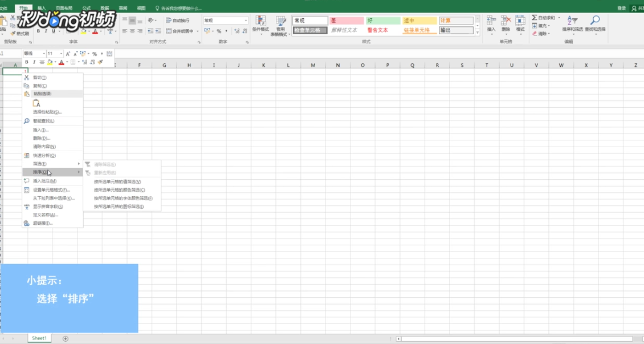
Task: Open the number format combo box 常规
Action: tap(226, 21)
